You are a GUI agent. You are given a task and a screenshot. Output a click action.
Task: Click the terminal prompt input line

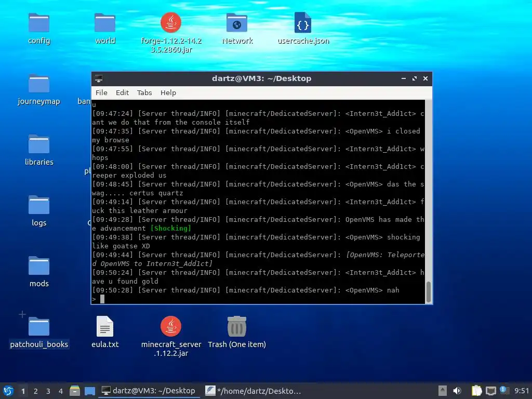click(258, 299)
